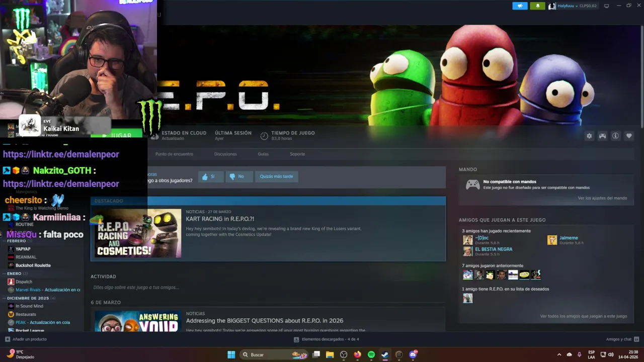Open Windows Start menu

click(x=231, y=354)
